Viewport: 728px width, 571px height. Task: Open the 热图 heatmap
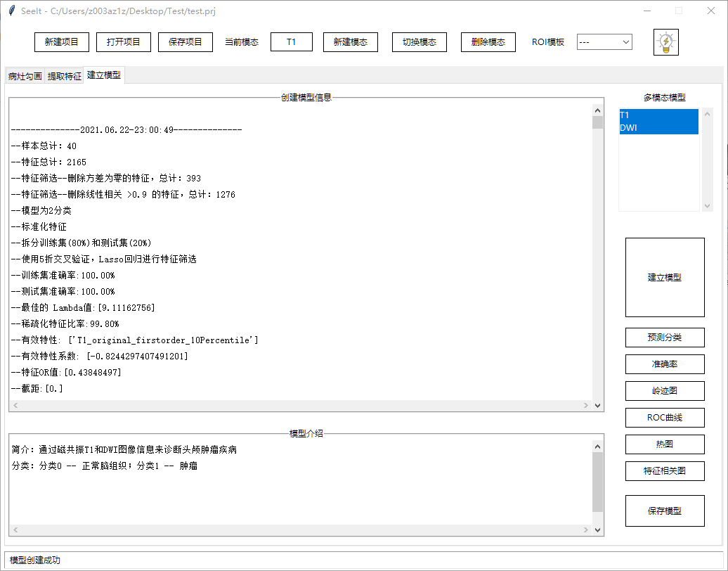(x=665, y=444)
